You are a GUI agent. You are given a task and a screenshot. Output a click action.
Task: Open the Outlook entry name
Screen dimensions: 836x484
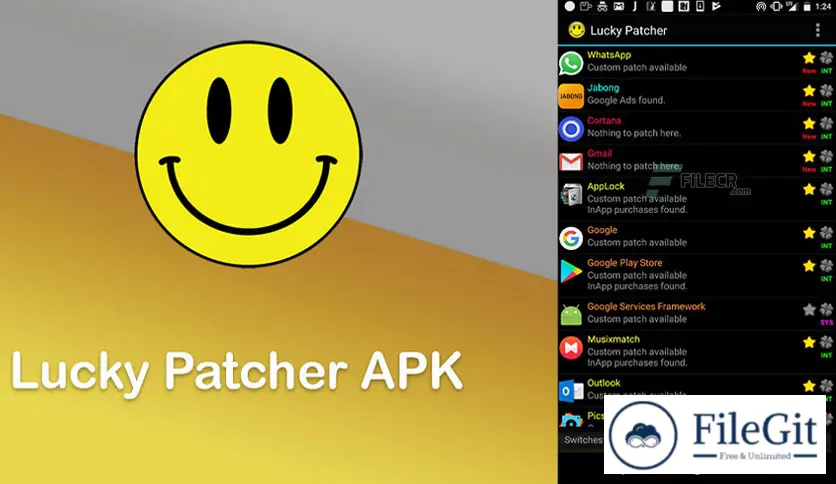pos(604,383)
